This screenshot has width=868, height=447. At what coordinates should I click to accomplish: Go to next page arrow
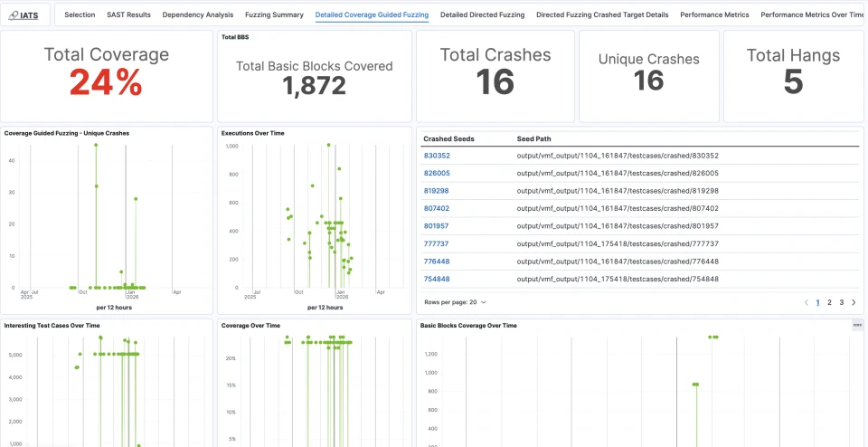(x=854, y=302)
